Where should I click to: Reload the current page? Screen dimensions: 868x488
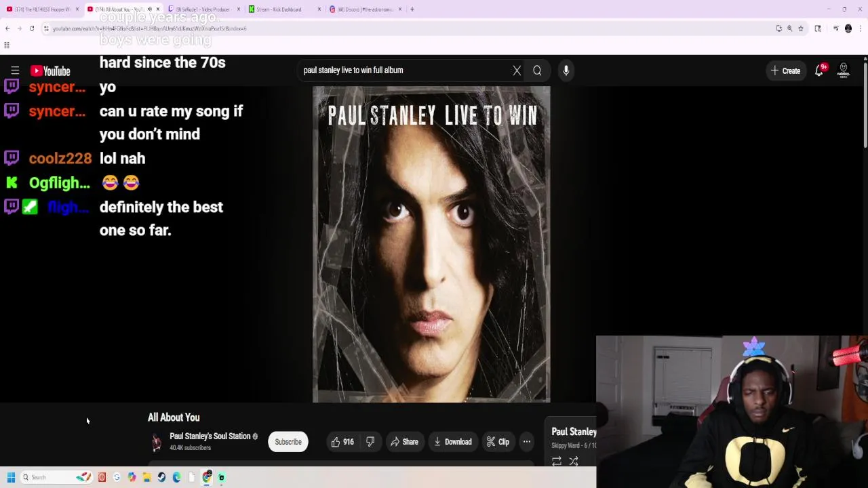click(x=32, y=28)
